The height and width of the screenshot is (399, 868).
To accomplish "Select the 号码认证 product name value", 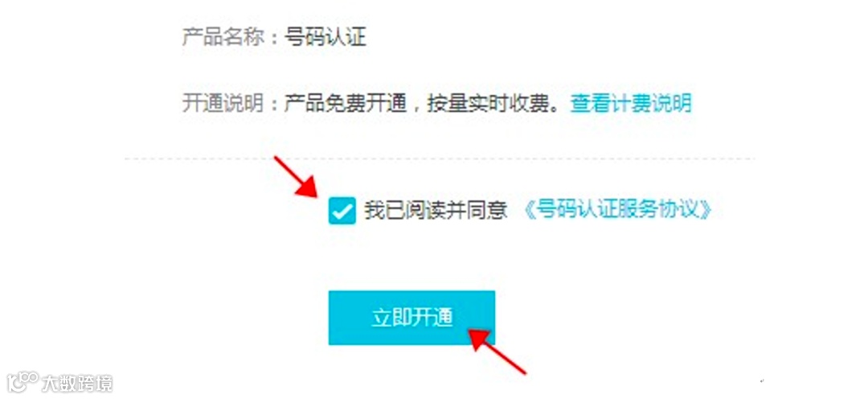I will click(x=325, y=38).
